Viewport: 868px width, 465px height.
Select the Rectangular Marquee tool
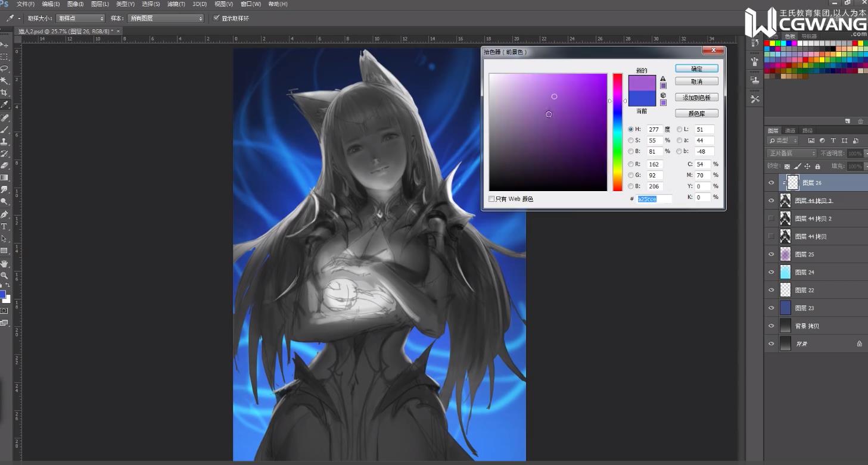pyautogui.click(x=4, y=57)
